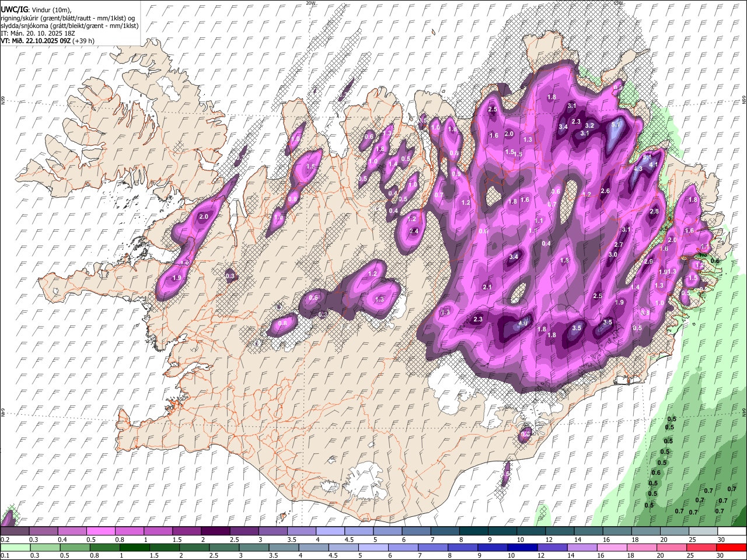The height and width of the screenshot is (560, 747).
Task: Click the '2.6' snowfall value on the map
Action: click(605, 191)
